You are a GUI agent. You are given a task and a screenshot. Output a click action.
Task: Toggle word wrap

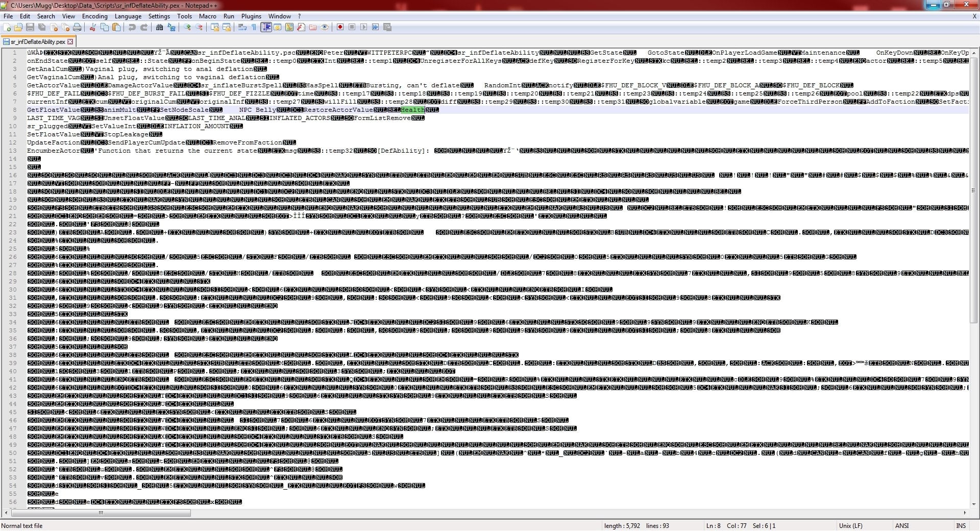point(242,27)
